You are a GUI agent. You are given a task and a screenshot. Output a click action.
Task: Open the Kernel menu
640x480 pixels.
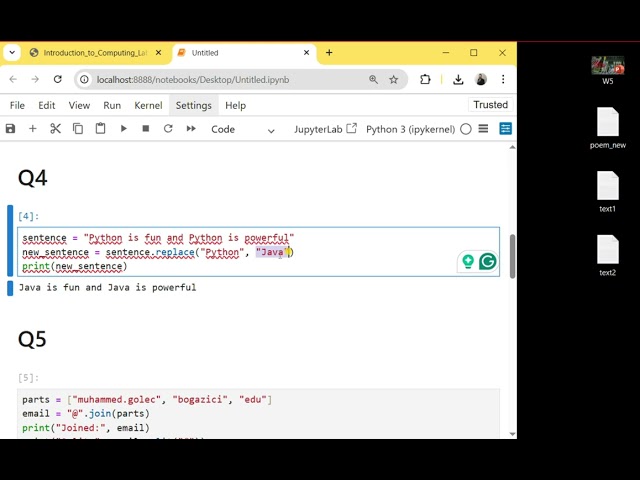[148, 106]
